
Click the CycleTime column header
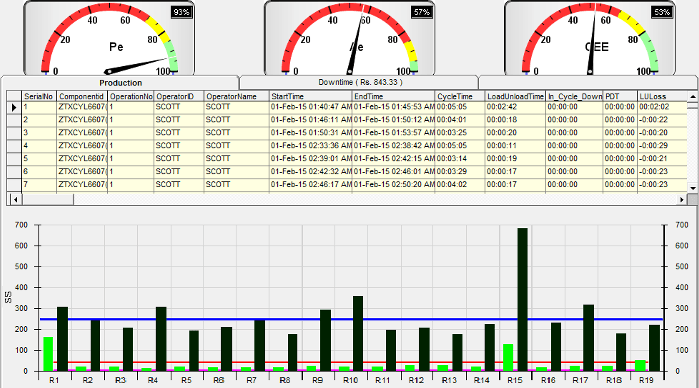pos(460,96)
